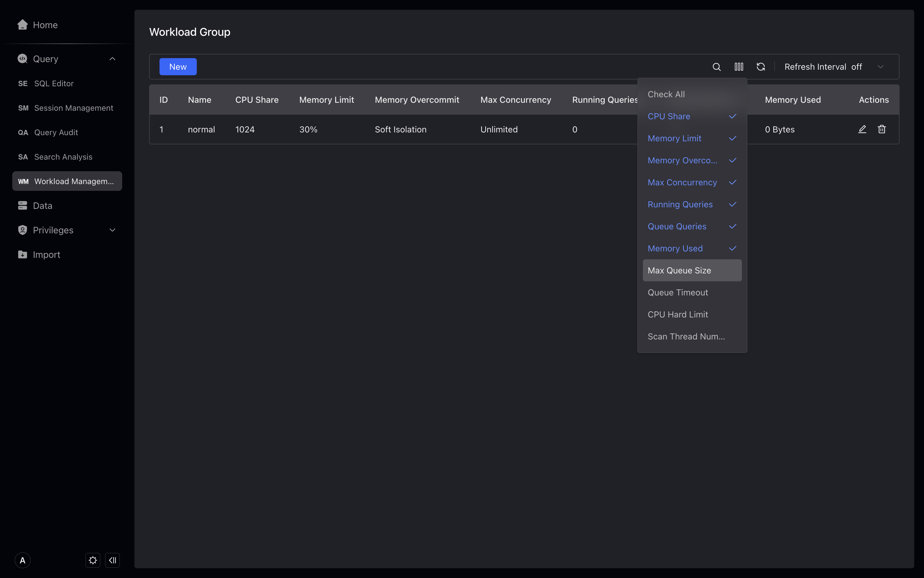924x578 pixels.
Task: Click the Privileges shield icon
Action: pos(23,230)
